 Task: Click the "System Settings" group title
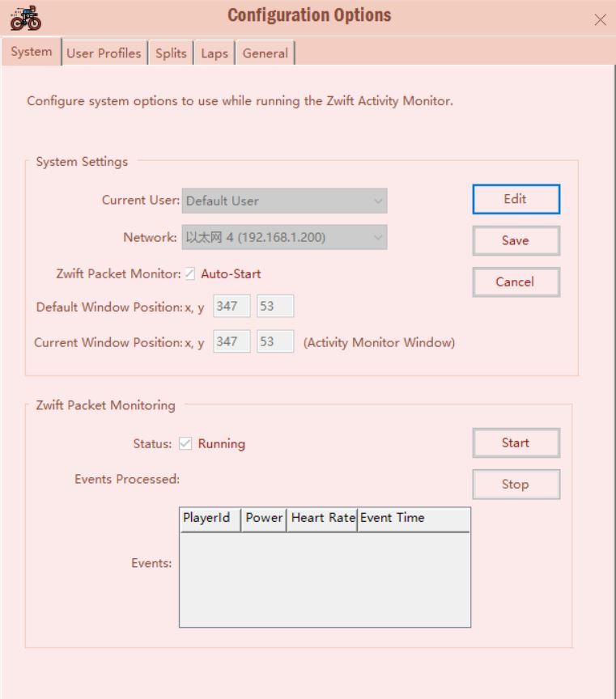pos(82,161)
